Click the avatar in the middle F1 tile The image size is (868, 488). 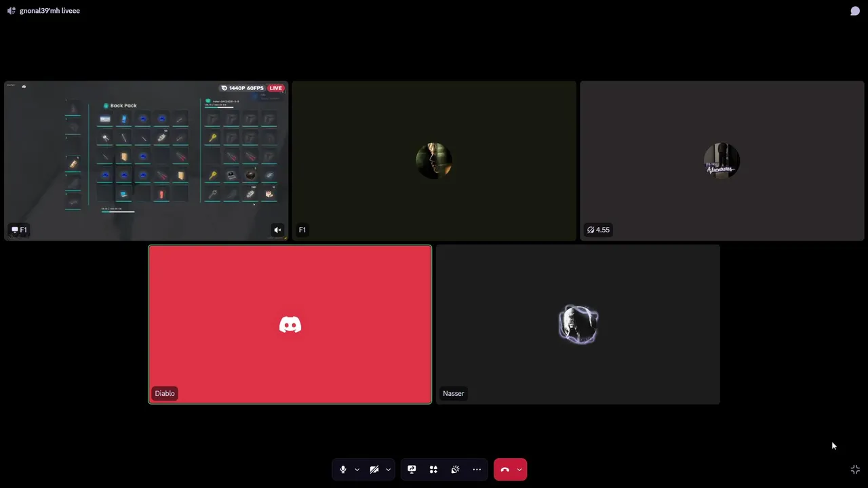click(x=434, y=161)
